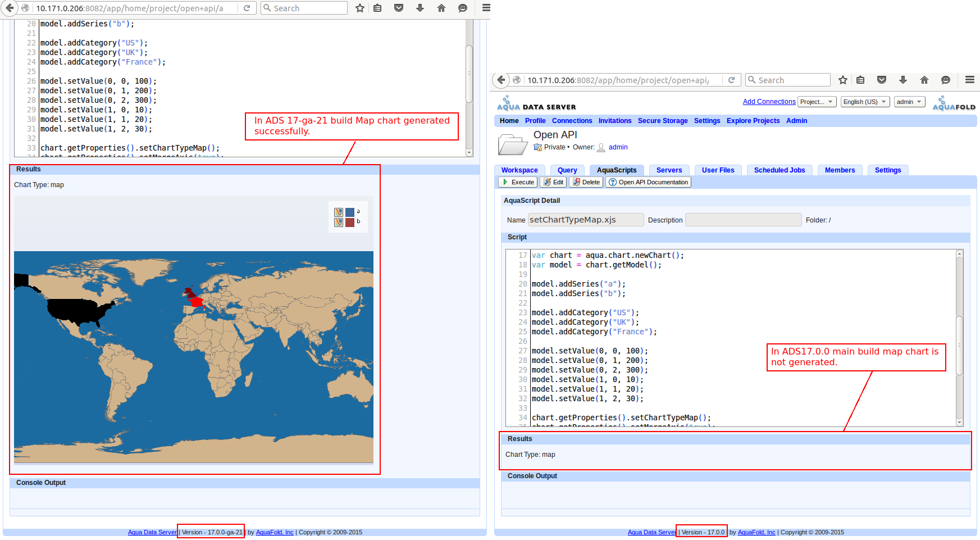Click the site identity globe in left address bar
980x540 pixels.
(25, 8)
